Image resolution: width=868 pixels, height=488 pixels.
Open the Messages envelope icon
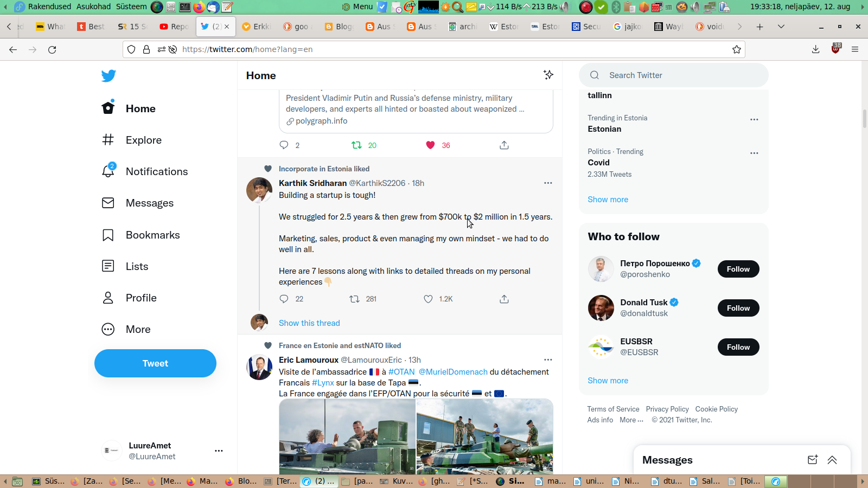click(x=108, y=203)
